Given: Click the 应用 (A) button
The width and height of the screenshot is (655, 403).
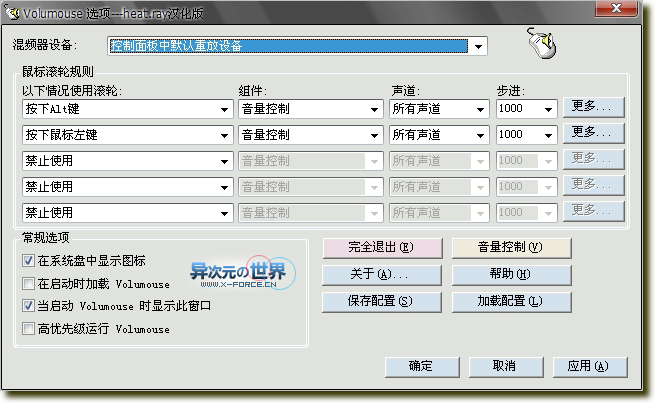Looking at the screenshot, I should pos(590,367).
